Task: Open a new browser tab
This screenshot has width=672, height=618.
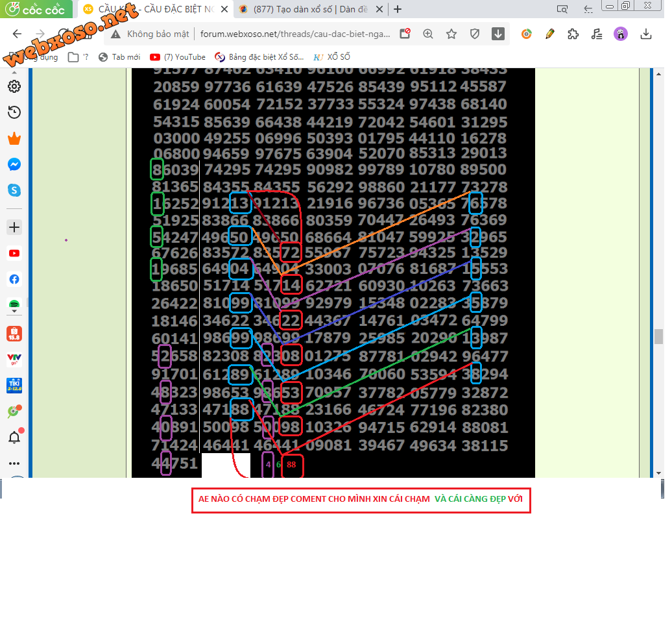Action: click(x=398, y=9)
